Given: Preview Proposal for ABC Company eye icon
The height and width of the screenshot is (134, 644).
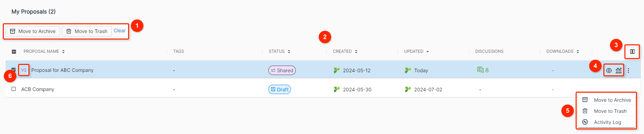Looking at the screenshot, I should 609,70.
